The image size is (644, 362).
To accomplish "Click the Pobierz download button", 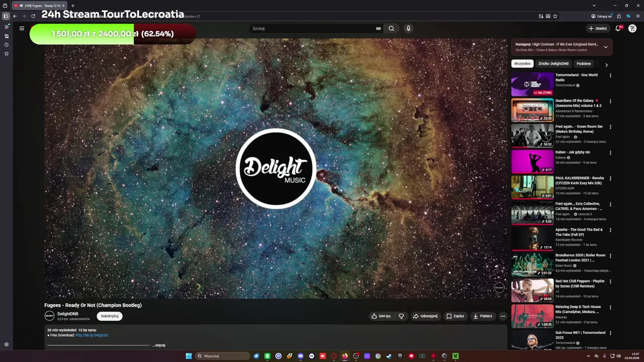I will [482, 316].
